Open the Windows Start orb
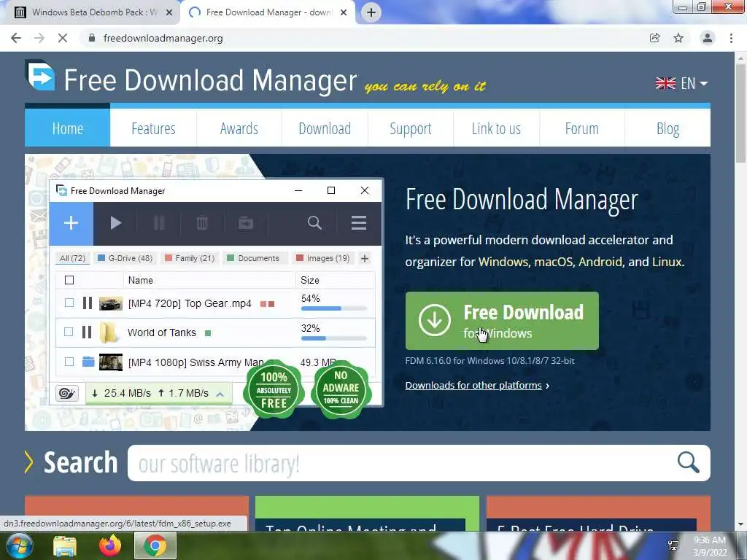Viewport: 747px width, 560px height. coord(19,545)
